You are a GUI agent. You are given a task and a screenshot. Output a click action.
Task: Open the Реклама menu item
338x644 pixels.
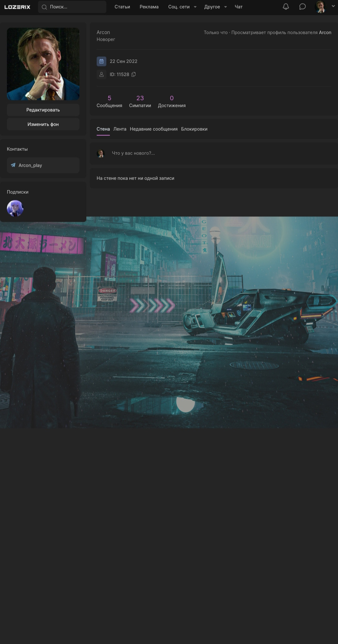[149, 7]
